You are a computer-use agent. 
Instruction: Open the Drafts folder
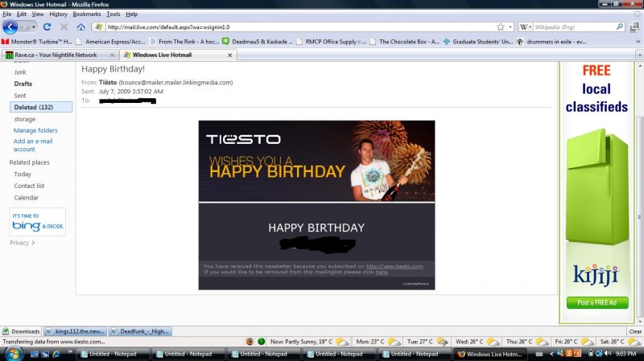coord(23,84)
